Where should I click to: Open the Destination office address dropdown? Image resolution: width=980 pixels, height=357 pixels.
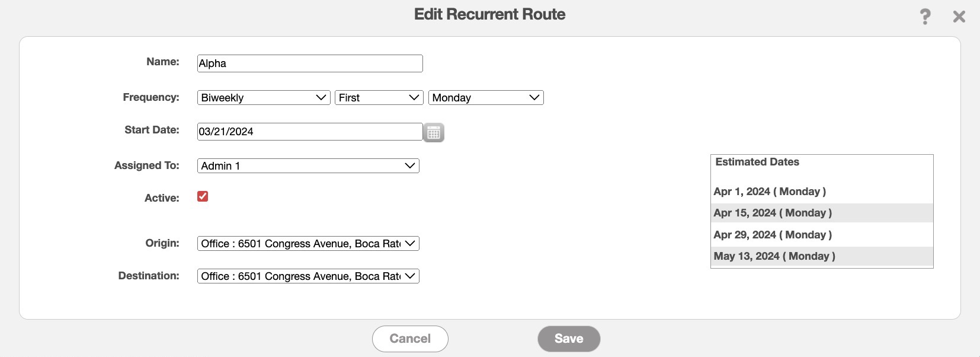click(308, 276)
